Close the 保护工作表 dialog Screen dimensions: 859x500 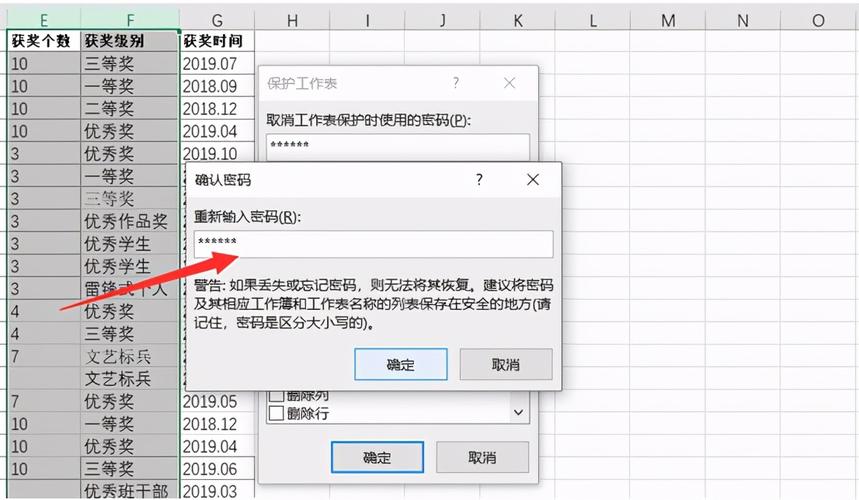click(509, 83)
